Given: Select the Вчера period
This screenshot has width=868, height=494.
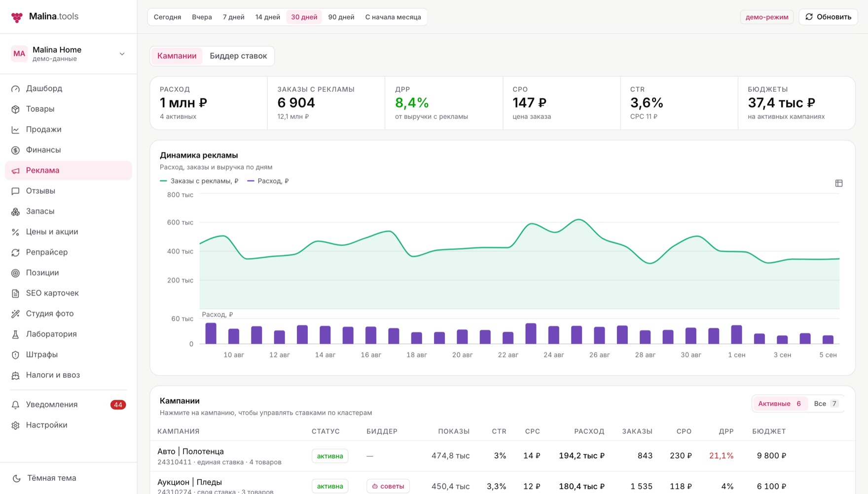Looking at the screenshot, I should tap(202, 17).
